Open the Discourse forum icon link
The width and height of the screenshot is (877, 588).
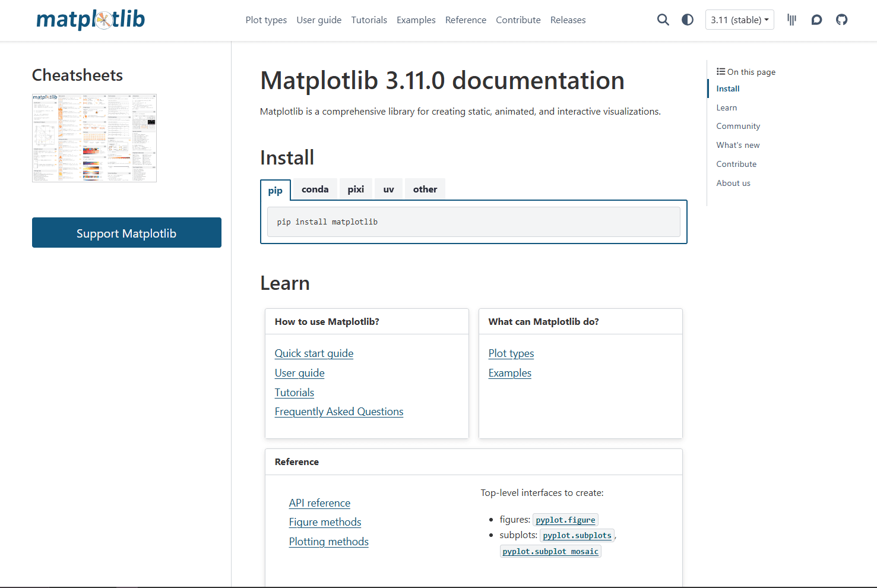pos(816,20)
